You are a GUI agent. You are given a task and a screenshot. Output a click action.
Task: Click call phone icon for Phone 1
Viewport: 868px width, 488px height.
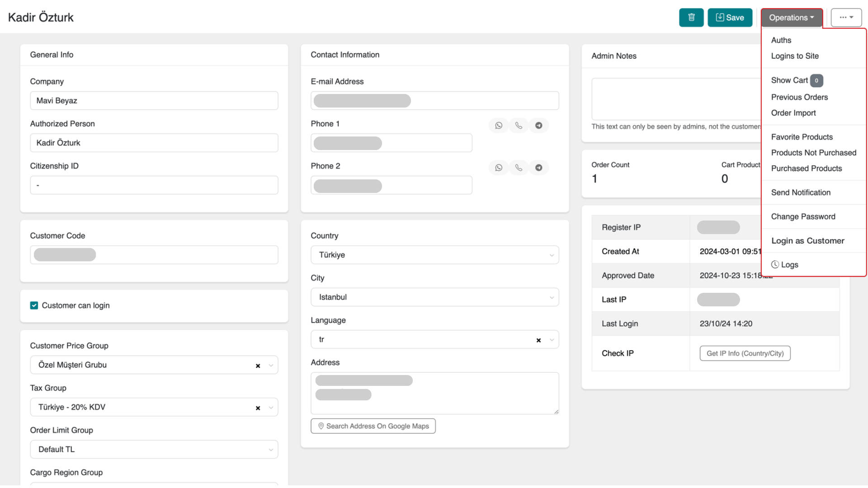(x=519, y=126)
